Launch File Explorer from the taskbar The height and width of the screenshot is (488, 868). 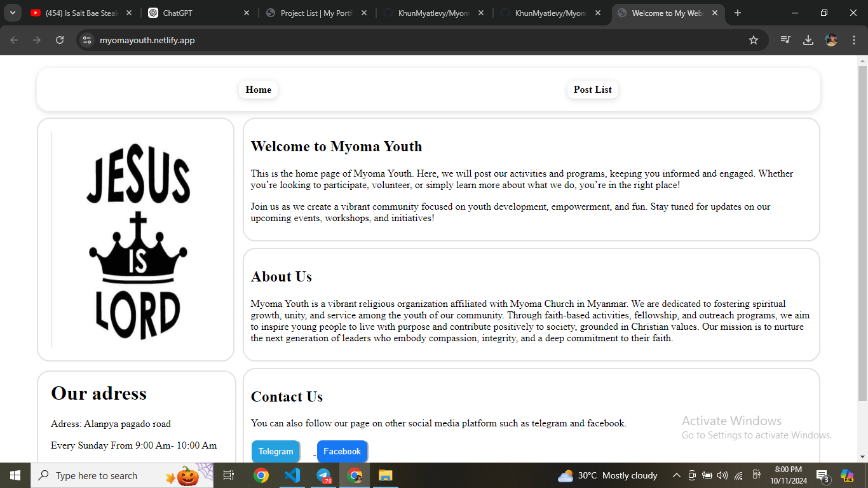385,475
